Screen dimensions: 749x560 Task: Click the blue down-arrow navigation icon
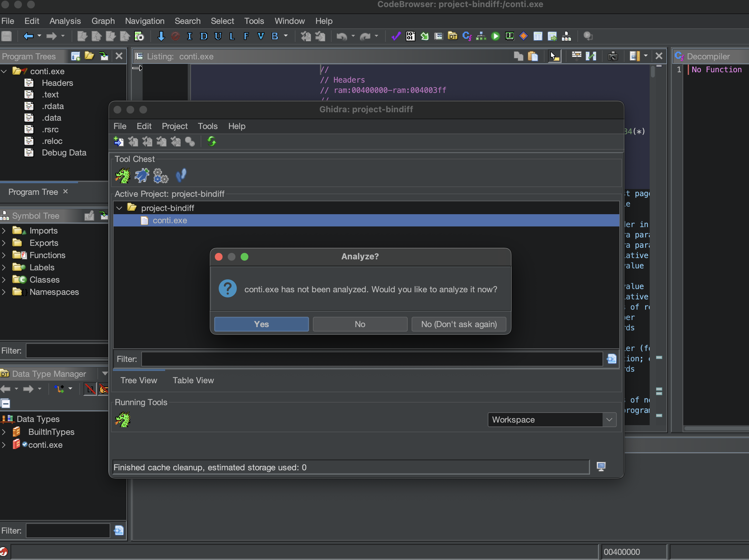tap(161, 36)
